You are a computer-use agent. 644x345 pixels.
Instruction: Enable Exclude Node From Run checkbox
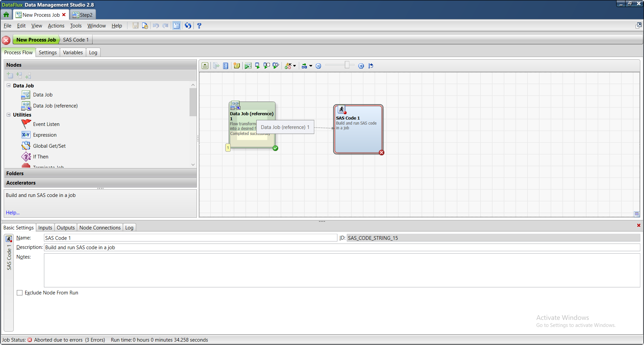pyautogui.click(x=20, y=293)
